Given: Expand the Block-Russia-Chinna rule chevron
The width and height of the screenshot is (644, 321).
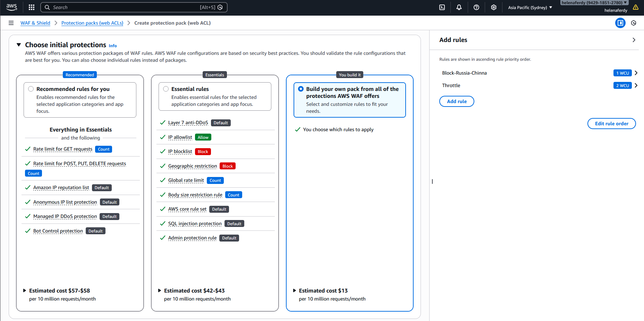Looking at the screenshot, I should 636,73.
